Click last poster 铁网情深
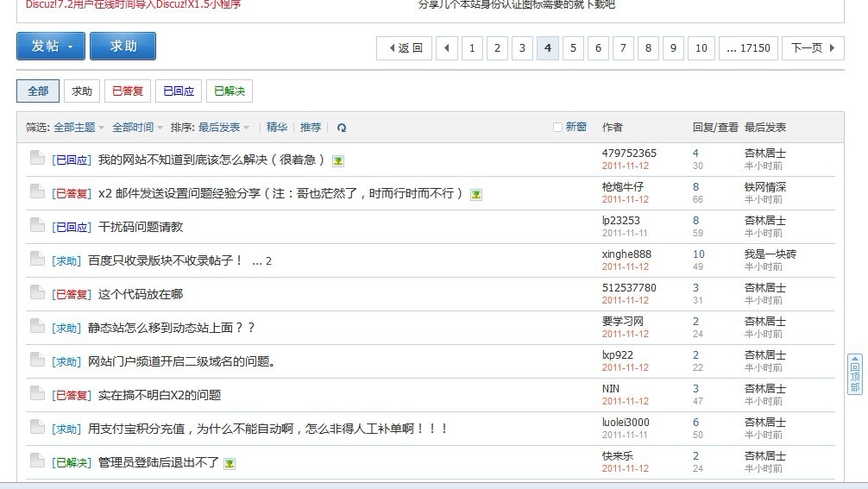Screen dimensions: 868x489 coord(765,187)
